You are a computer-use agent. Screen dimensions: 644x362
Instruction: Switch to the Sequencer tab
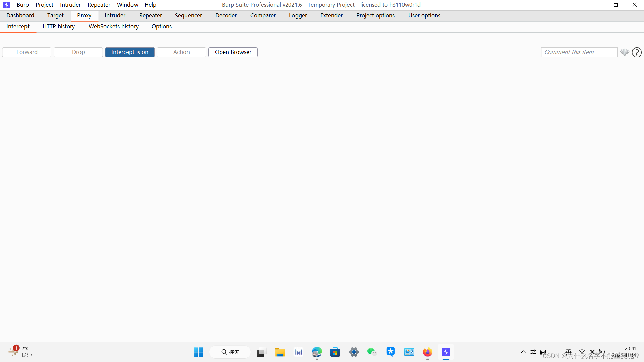[x=188, y=16]
